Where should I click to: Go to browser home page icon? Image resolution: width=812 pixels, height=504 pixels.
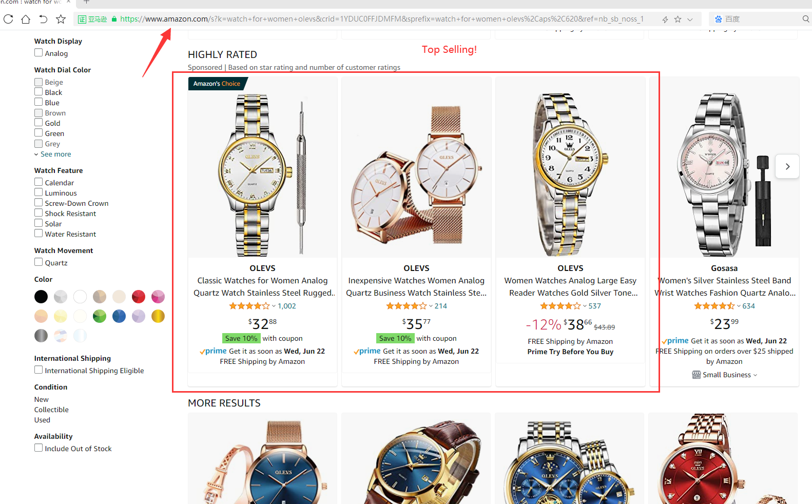(x=26, y=20)
